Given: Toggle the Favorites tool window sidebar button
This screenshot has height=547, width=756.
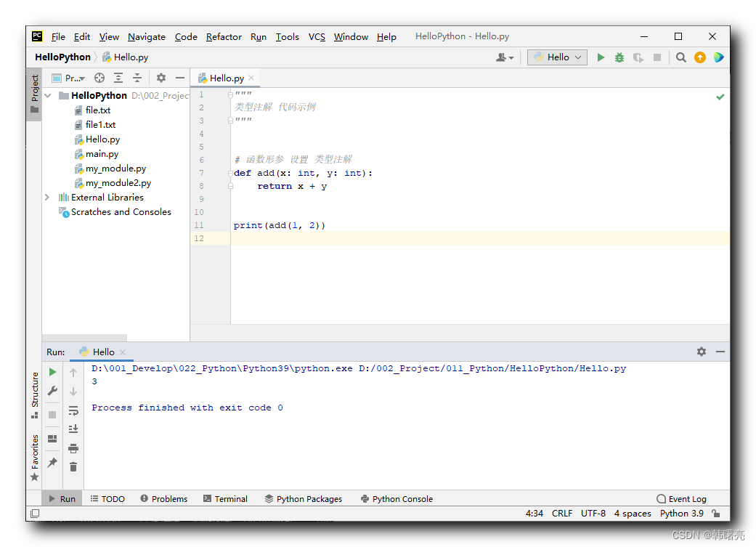Looking at the screenshot, I should point(35,458).
